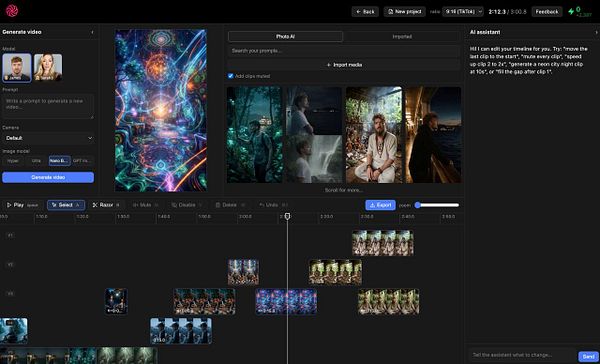The image size is (600, 364).
Task: Collapse the Generate video panel
Action: tap(92, 32)
